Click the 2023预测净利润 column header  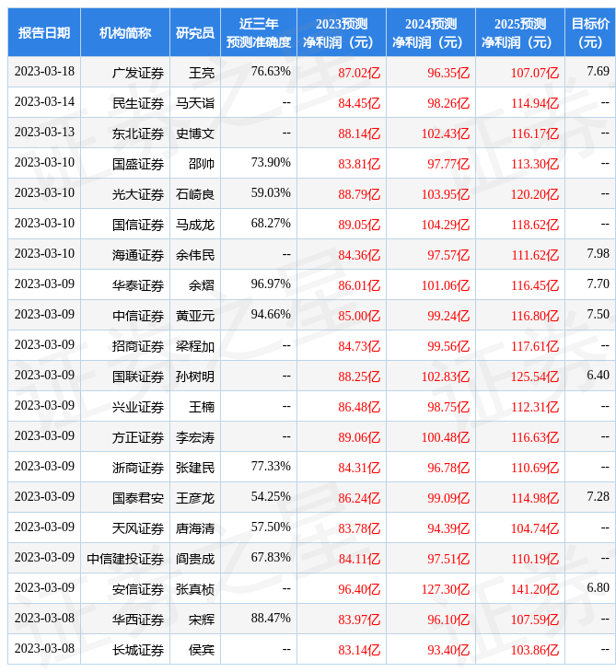tap(341, 32)
